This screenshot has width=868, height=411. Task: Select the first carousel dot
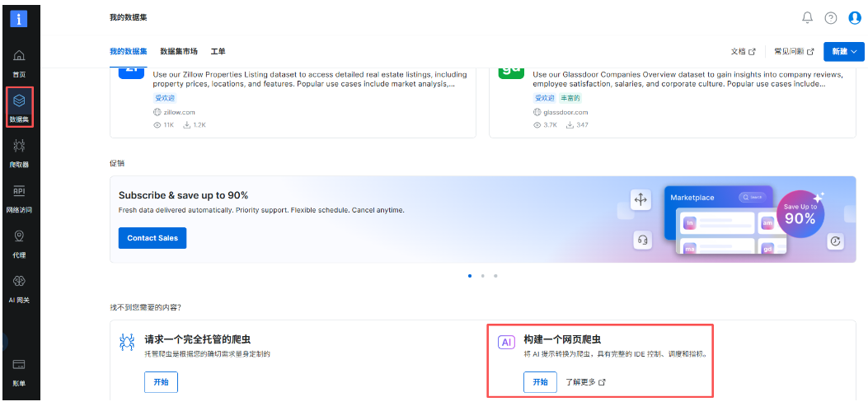coord(470,275)
